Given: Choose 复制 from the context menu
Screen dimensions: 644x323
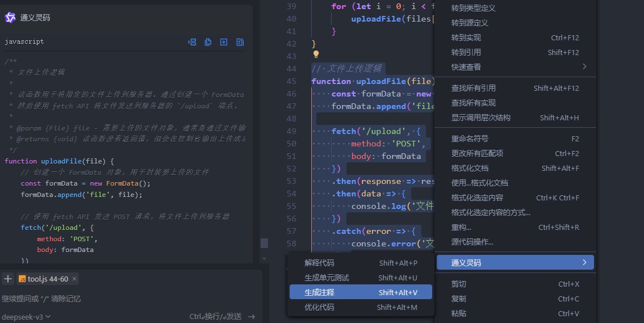Looking at the screenshot, I should pos(515,299).
